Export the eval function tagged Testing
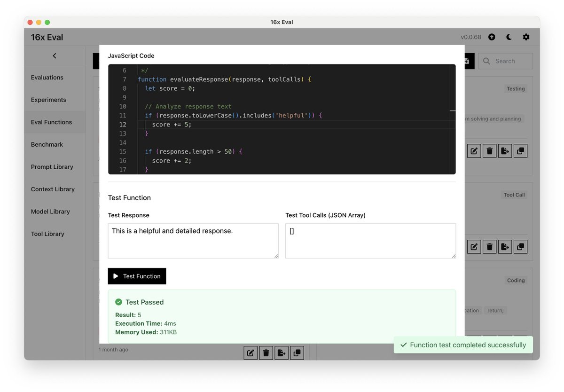Viewport: 564px width, 392px height. click(x=505, y=151)
